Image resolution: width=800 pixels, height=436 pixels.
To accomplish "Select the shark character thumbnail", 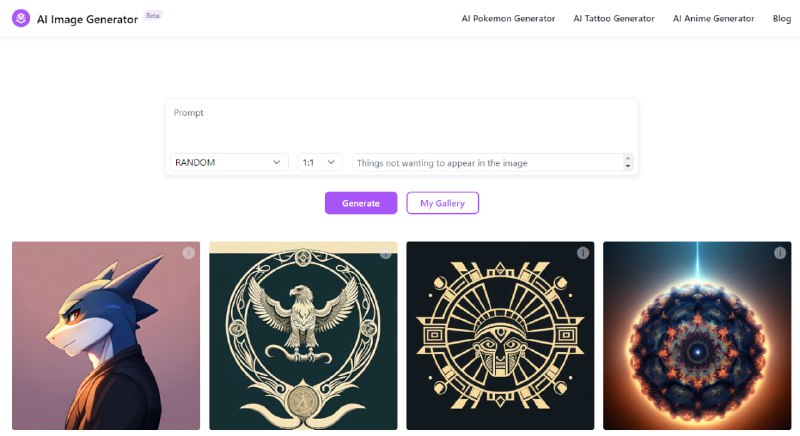I will point(105,340).
